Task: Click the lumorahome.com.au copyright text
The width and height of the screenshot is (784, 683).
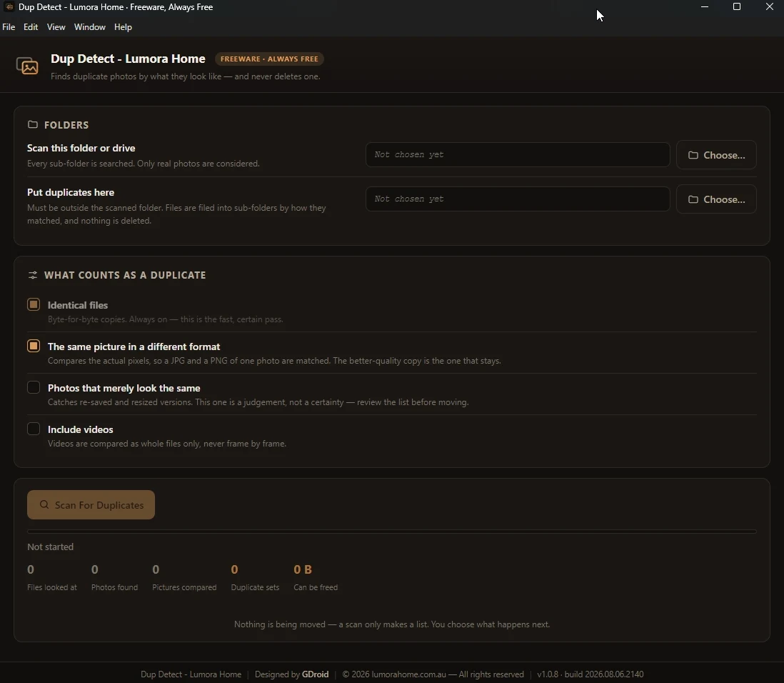Action: (x=433, y=674)
